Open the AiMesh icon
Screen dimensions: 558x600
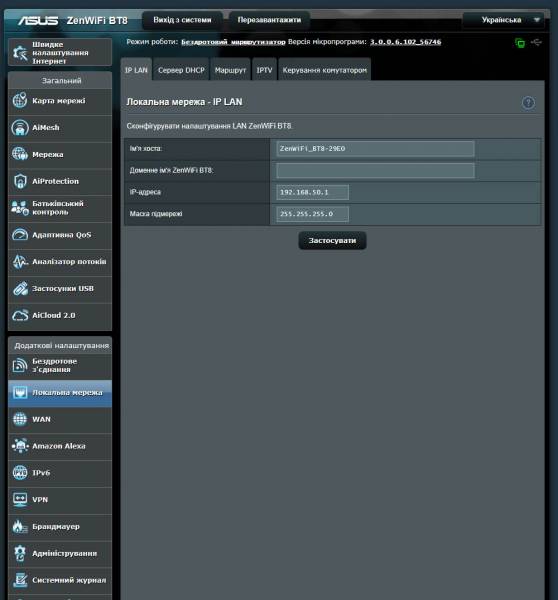[x=20, y=127]
